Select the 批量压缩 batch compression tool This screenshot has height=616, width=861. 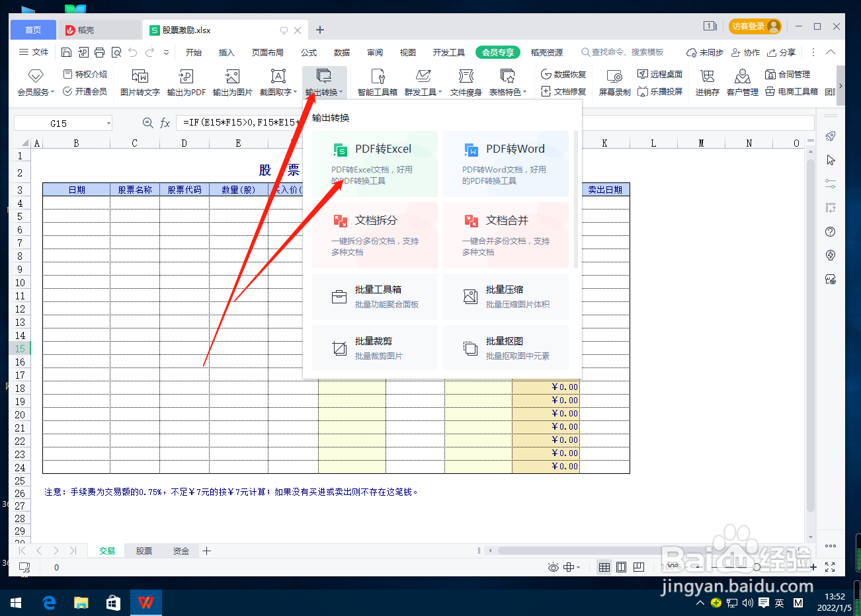pyautogui.click(x=505, y=296)
